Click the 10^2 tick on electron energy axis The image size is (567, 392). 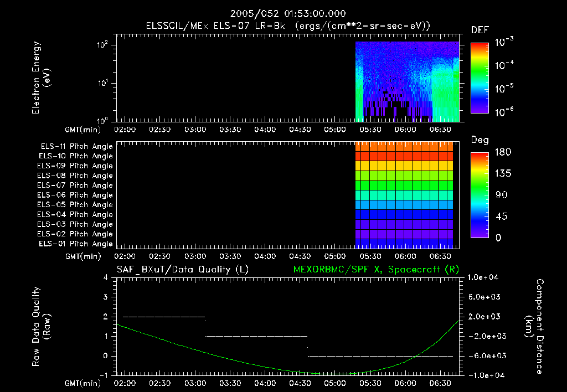point(102,45)
